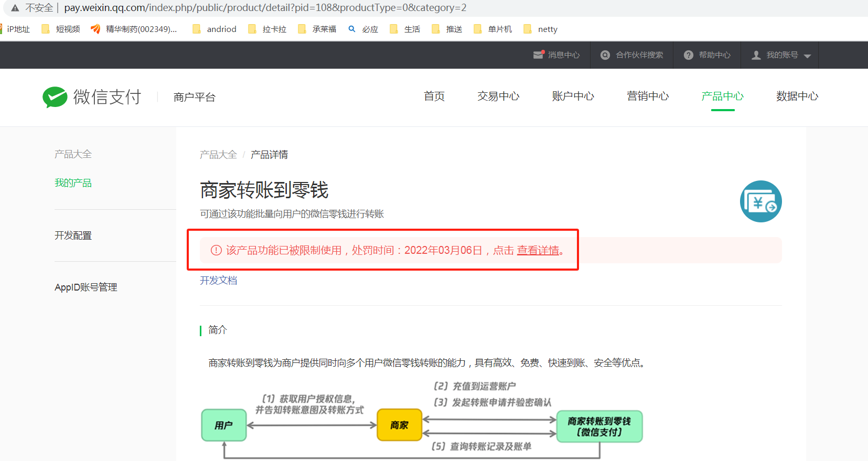Open the andriod bookmark folder icon
The height and width of the screenshot is (461, 868).
(197, 29)
